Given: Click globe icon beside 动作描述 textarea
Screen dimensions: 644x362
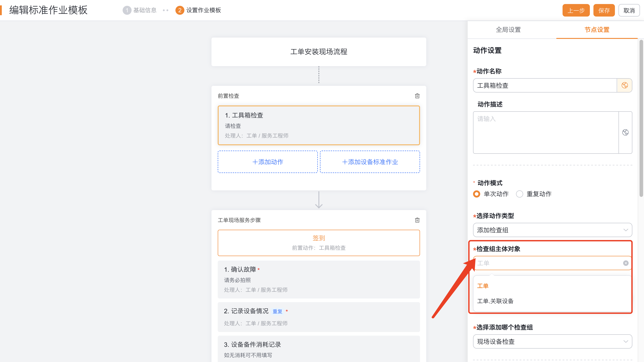Looking at the screenshot, I should pyautogui.click(x=625, y=132).
